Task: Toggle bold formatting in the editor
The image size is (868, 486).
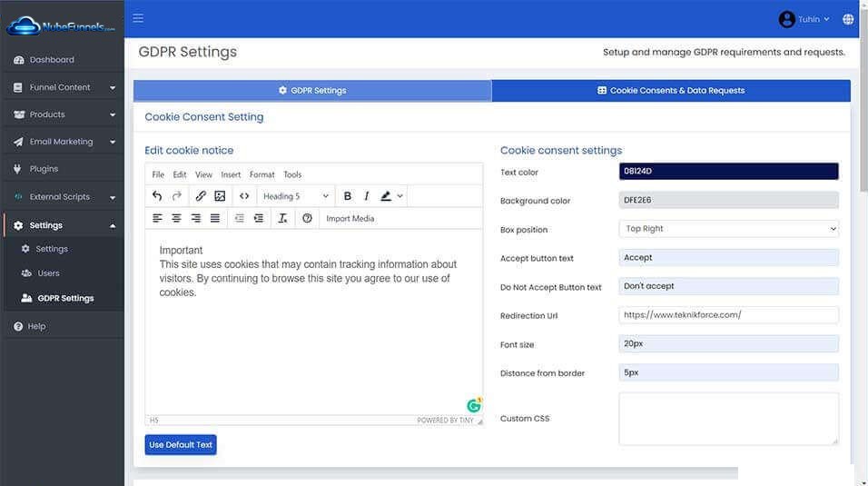Action: coord(348,196)
